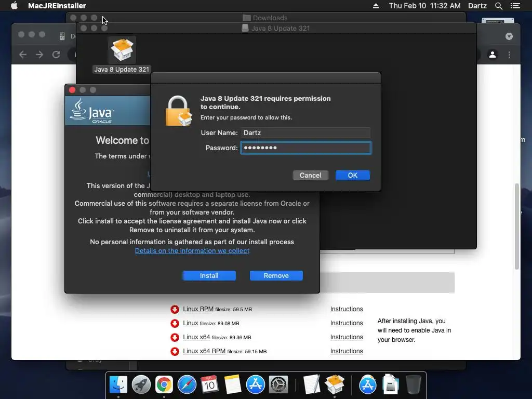Open TextEdit from the Dock
The width and height of the screenshot is (532, 399).
(x=312, y=385)
